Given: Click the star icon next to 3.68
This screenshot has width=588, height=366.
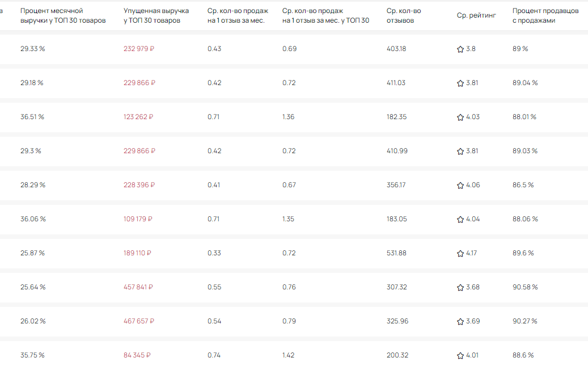Looking at the screenshot, I should coord(460,288).
